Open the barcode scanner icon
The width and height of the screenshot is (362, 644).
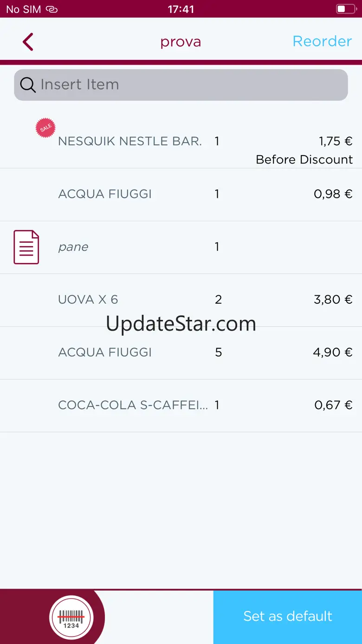pyautogui.click(x=71, y=618)
